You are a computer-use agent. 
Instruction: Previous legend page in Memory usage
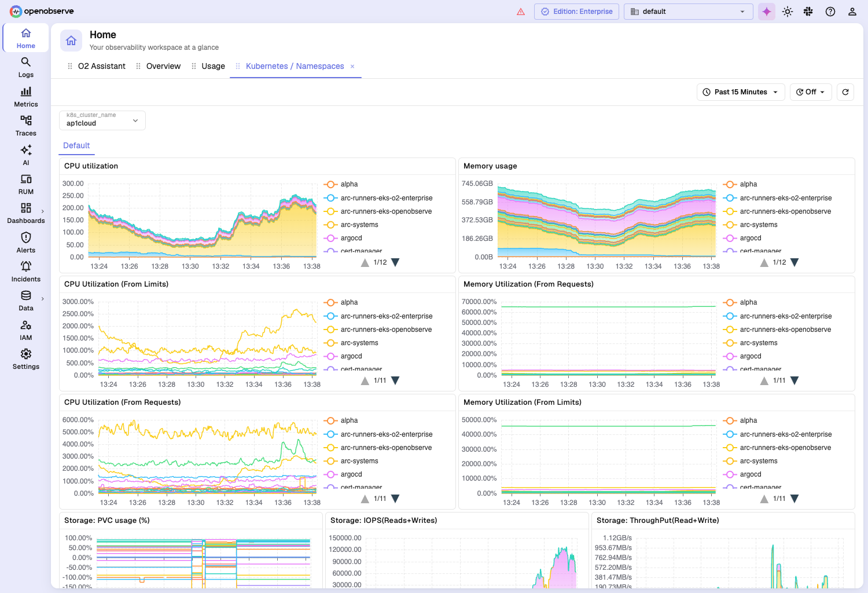pos(764,263)
